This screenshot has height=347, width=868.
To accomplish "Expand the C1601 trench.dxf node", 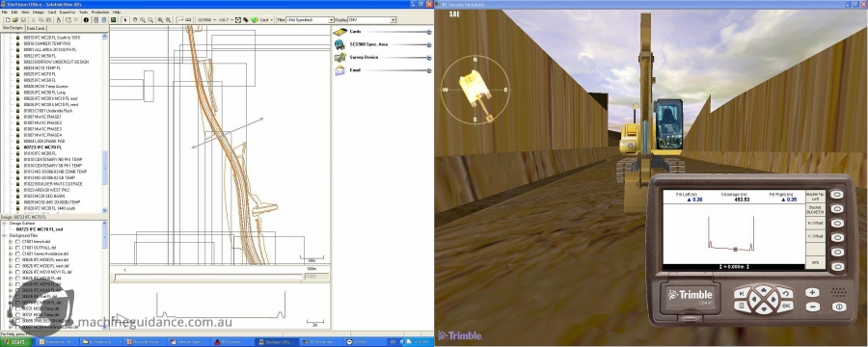I will pos(10,241).
